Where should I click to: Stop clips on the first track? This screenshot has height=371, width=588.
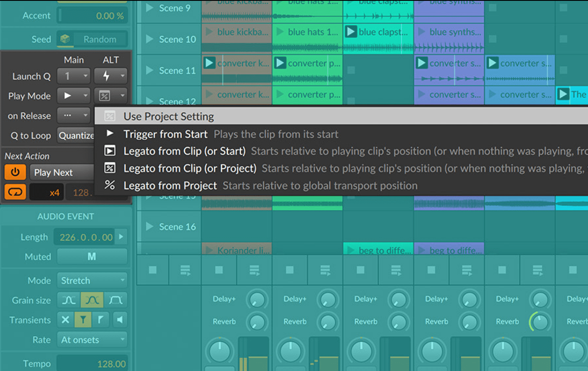(x=219, y=270)
